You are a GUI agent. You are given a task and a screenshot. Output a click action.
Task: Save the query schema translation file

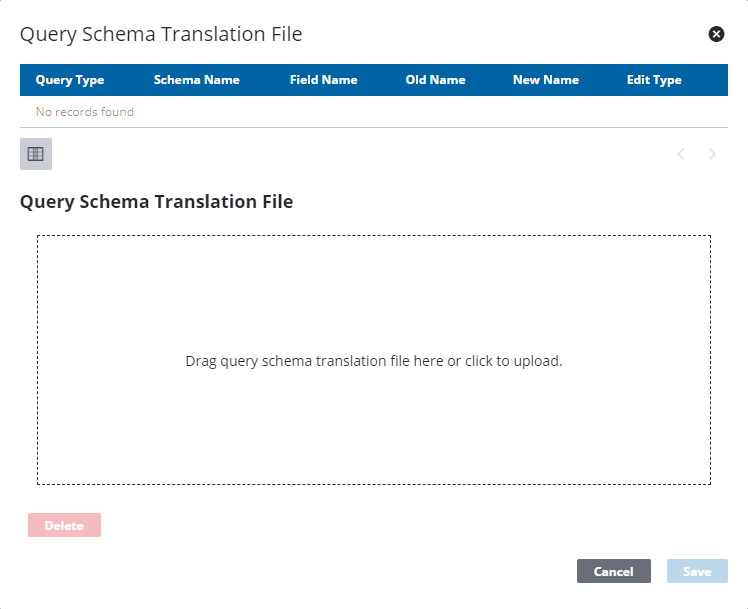(x=697, y=571)
